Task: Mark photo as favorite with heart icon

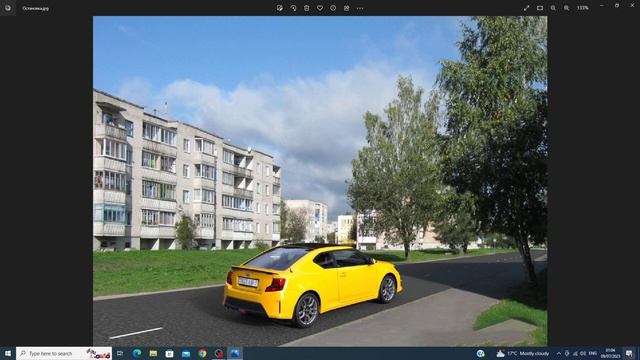Action: coord(320,8)
